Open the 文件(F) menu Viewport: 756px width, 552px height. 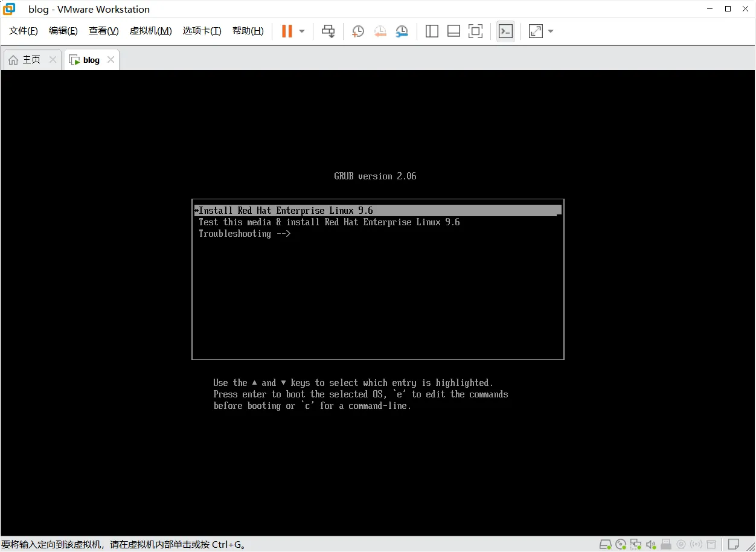23,31
